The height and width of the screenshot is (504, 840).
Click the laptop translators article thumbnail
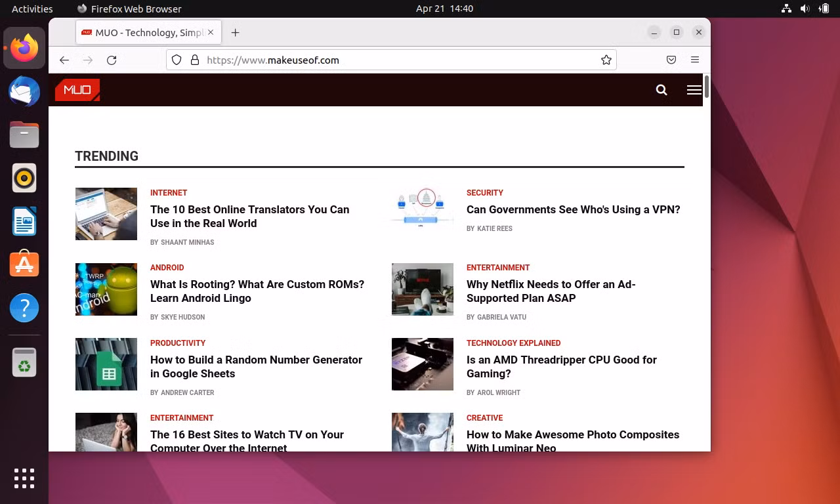(x=106, y=214)
